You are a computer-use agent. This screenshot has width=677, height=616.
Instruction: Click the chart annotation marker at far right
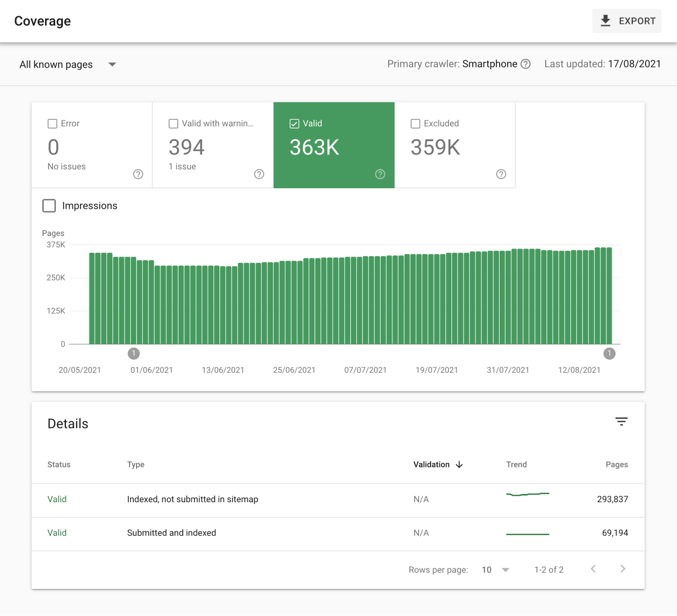[609, 353]
